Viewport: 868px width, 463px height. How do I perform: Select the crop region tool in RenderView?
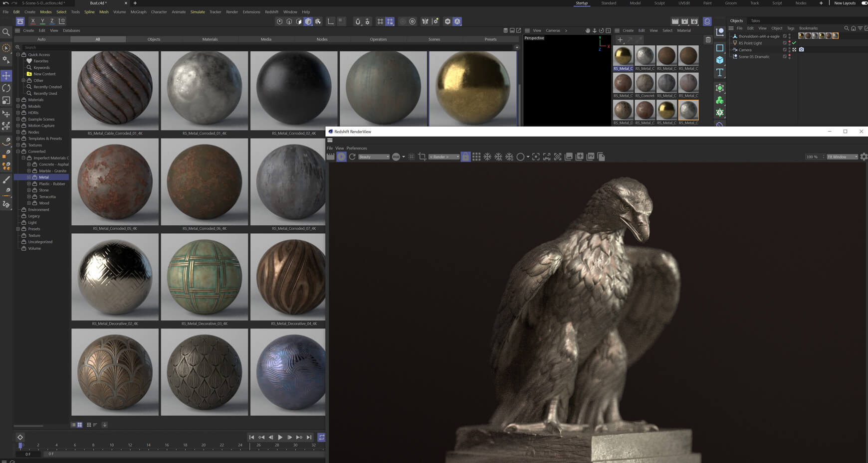pyautogui.click(x=422, y=157)
